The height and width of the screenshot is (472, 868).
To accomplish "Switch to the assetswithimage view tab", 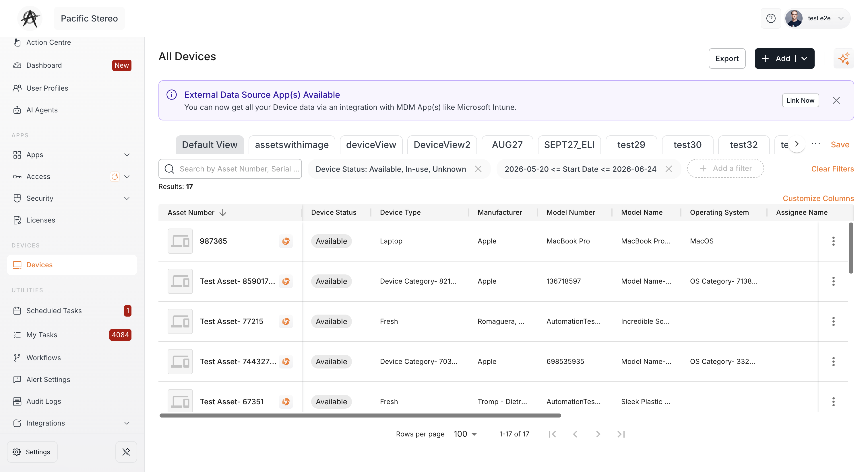I will [x=291, y=145].
